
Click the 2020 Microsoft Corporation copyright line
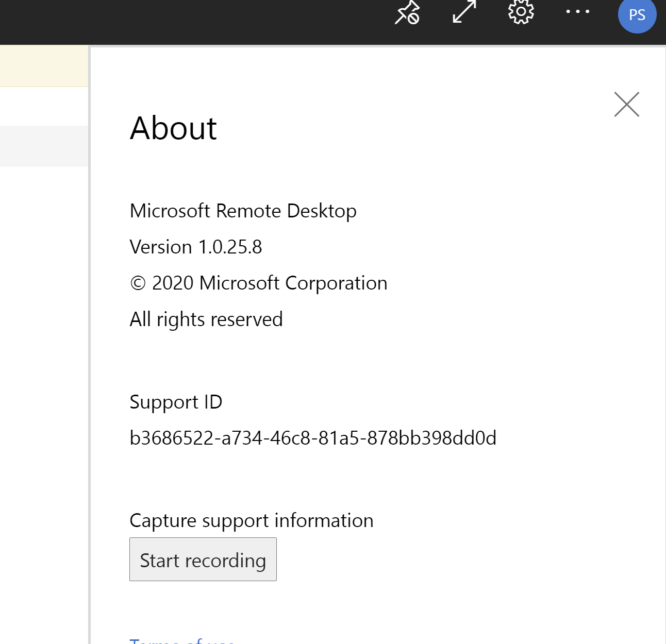click(x=259, y=283)
